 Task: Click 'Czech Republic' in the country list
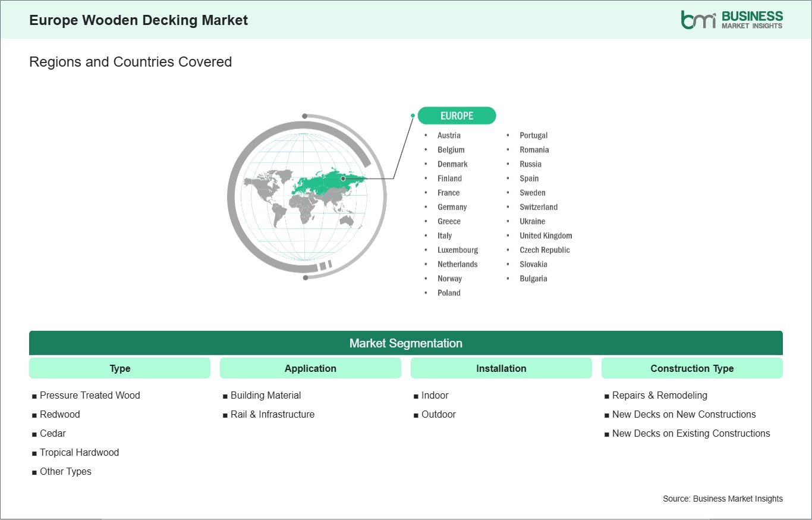pyautogui.click(x=545, y=250)
